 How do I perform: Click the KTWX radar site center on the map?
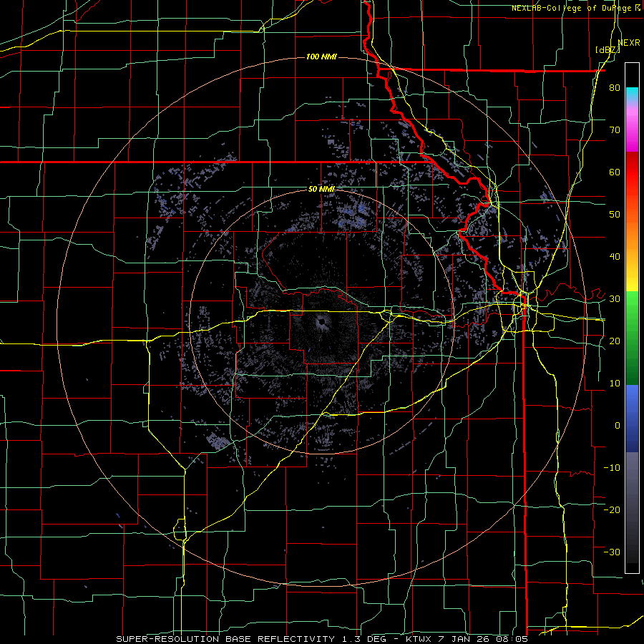click(x=321, y=322)
